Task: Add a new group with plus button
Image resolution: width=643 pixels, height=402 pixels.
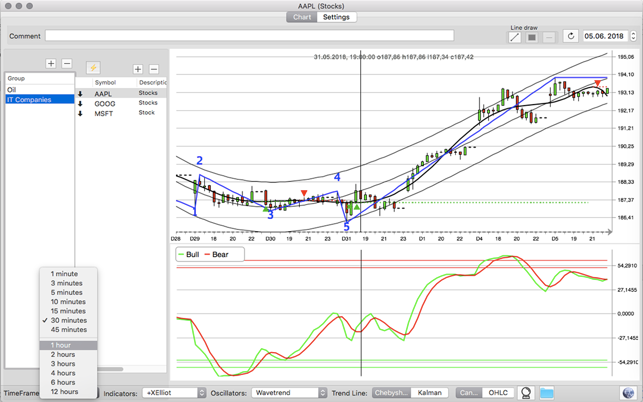Action: [51, 64]
